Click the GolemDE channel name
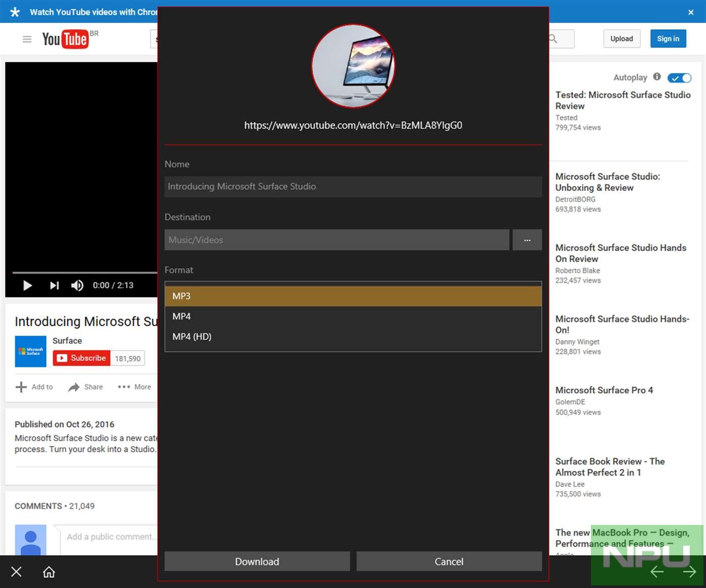Screen dimensions: 706x588 tap(570, 402)
